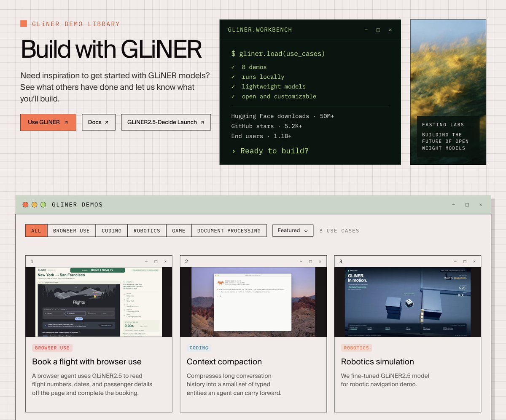Maximize demo card 3 window
This screenshot has width=506, height=420.
[x=465, y=262]
